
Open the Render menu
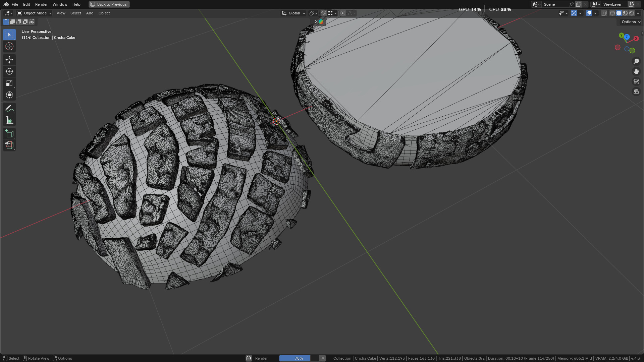point(41,4)
